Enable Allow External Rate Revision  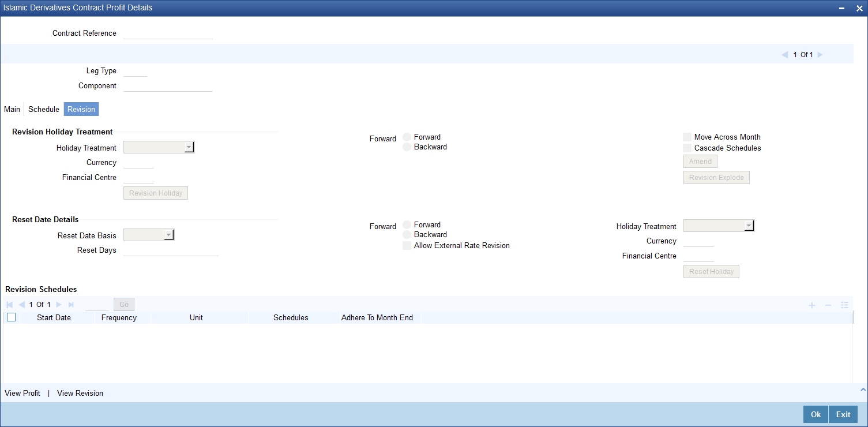[x=407, y=246]
